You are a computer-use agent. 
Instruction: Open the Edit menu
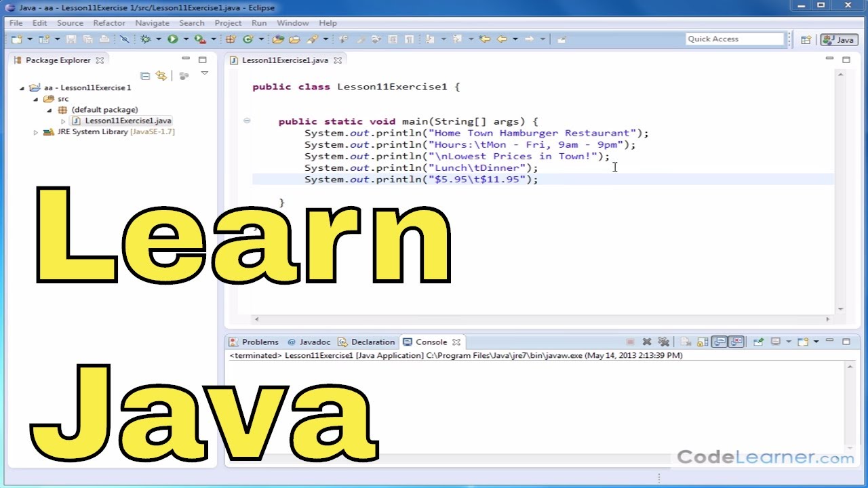[x=39, y=23]
